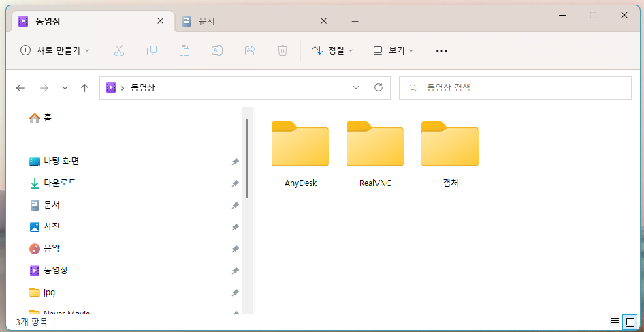This screenshot has width=644, height=332.
Task: Click the pin icon beside 다운로드
Action: tap(235, 183)
